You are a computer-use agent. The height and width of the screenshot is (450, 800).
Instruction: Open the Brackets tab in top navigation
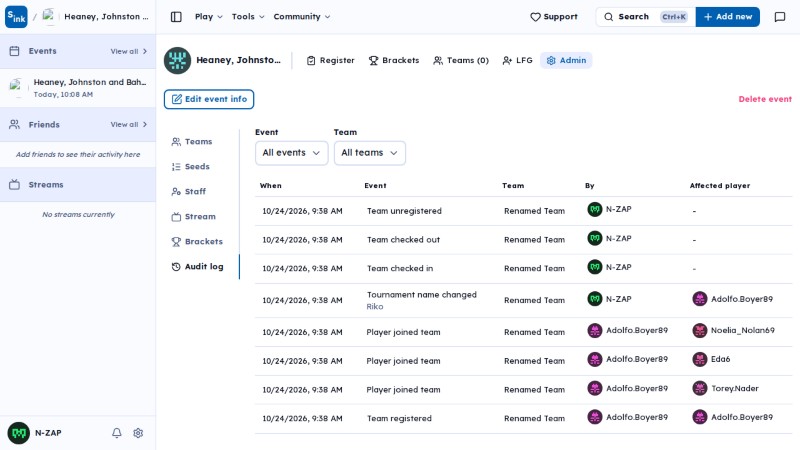(x=394, y=60)
